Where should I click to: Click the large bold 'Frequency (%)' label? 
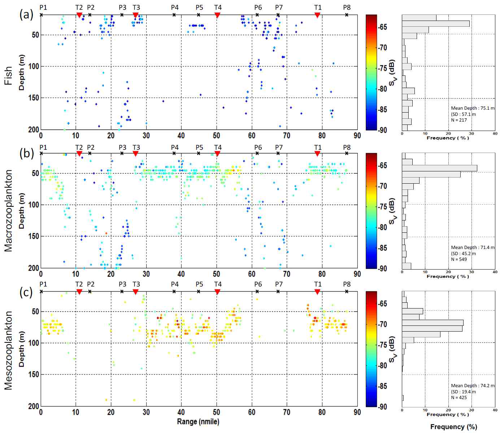tap(453, 427)
